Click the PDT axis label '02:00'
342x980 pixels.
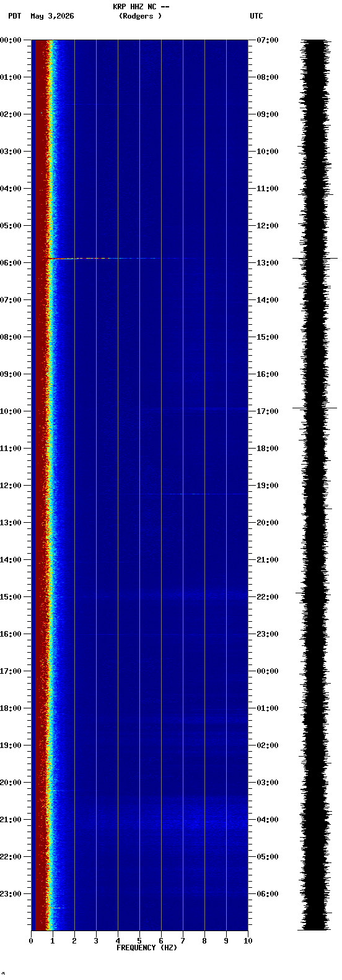[x=11, y=114]
